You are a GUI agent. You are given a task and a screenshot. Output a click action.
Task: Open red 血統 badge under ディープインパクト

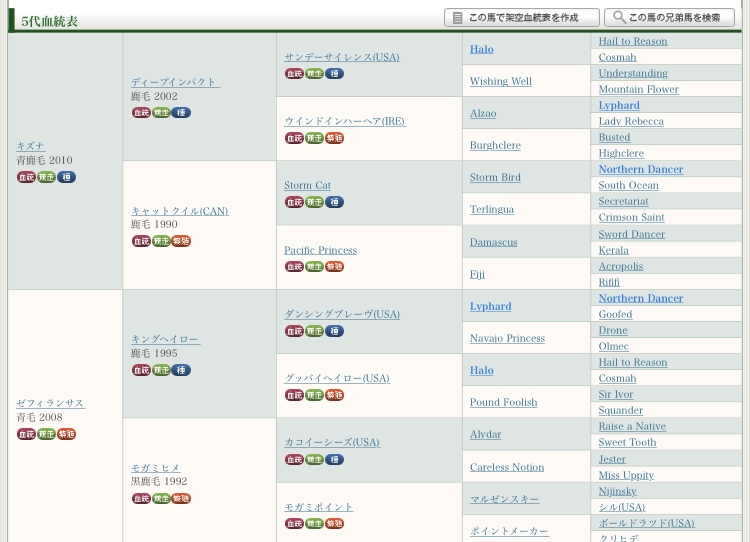(141, 113)
